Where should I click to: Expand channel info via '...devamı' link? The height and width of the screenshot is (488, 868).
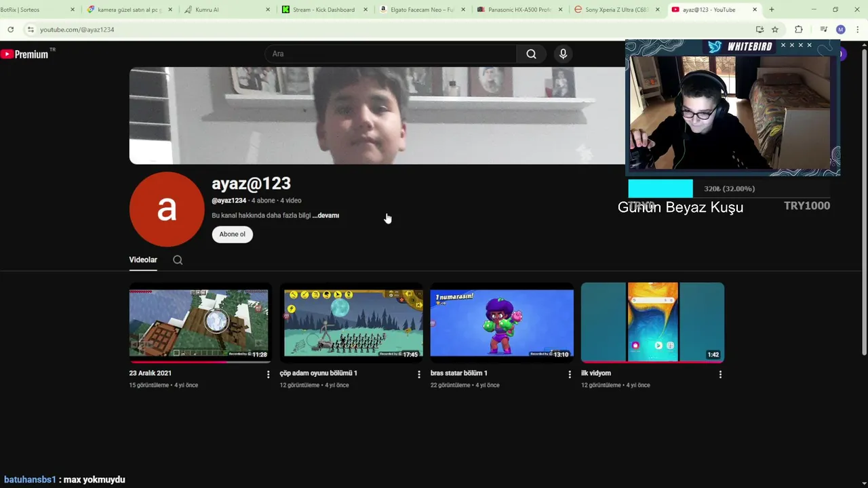326,216
